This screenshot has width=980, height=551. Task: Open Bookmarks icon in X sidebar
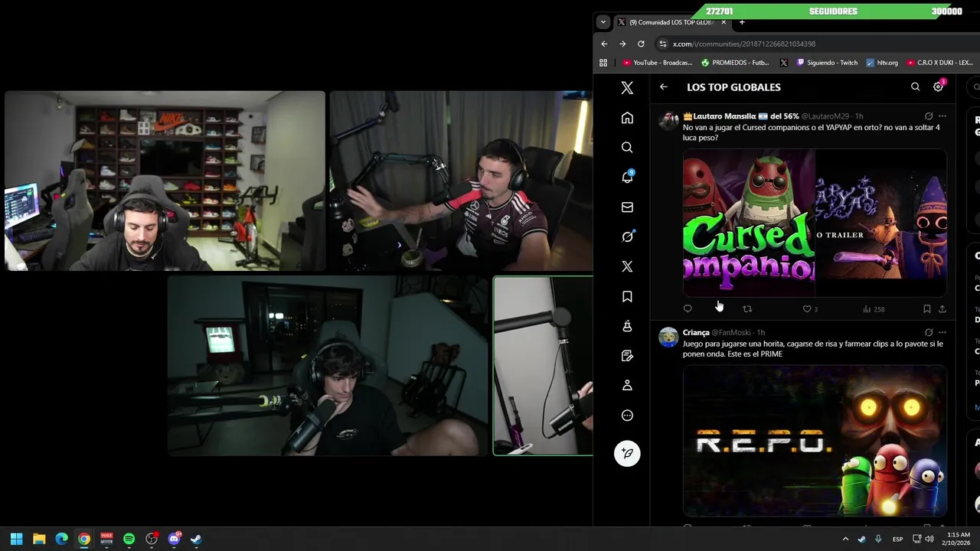(627, 296)
